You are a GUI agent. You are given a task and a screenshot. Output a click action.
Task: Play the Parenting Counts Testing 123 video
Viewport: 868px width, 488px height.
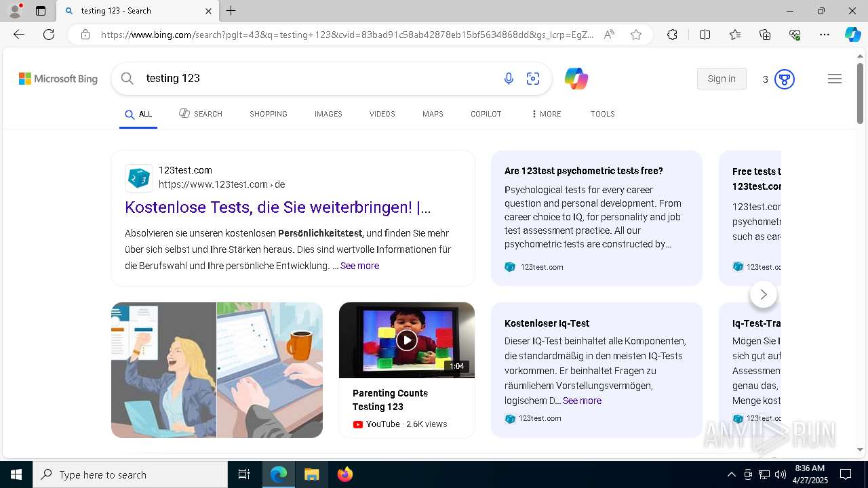(407, 340)
